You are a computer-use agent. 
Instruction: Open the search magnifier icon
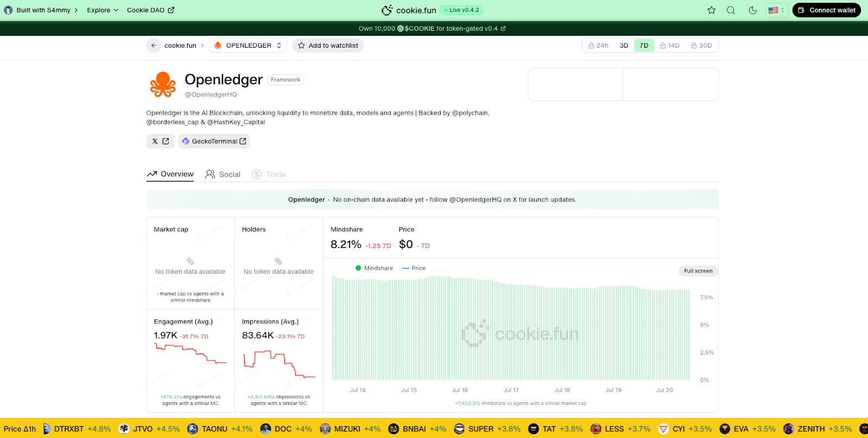(x=731, y=10)
